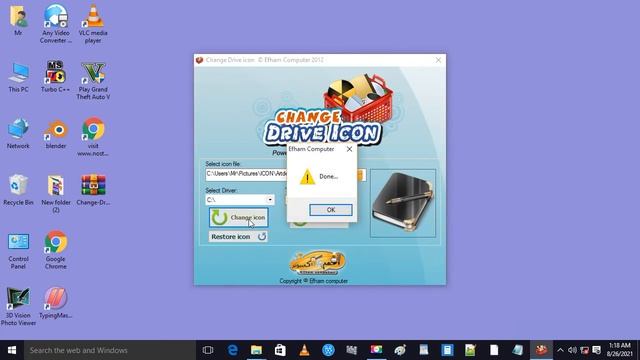Select the Google Chrome desktop shortcut
Viewport: 640px width, 360px height.
point(56,250)
